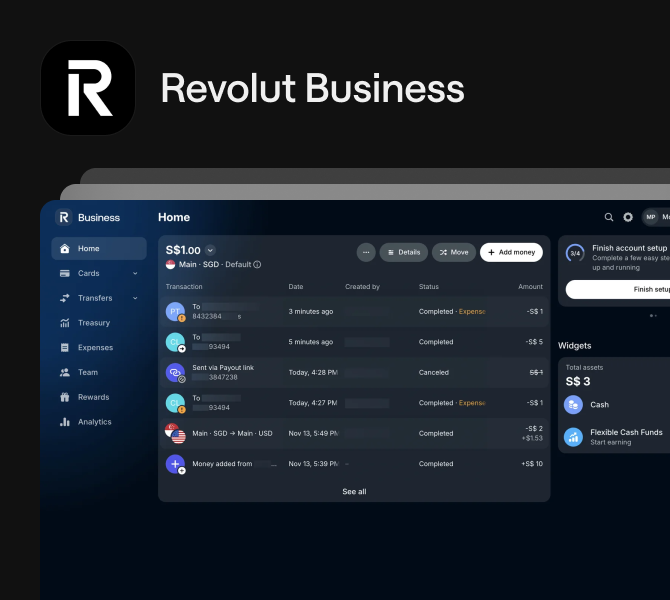The height and width of the screenshot is (600, 670).
Task: Click the small Revolut R Business logo in sidebar
Action: point(64,218)
